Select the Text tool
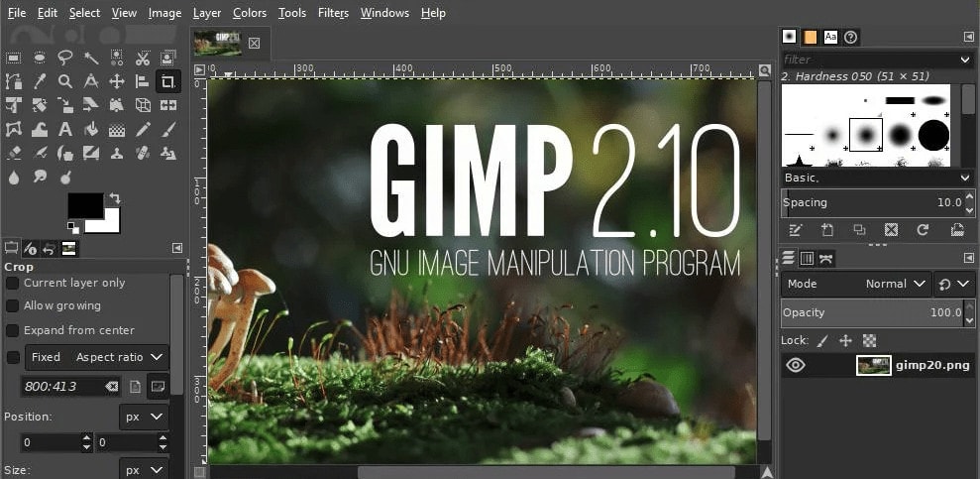This screenshot has width=980, height=479. pos(65,130)
